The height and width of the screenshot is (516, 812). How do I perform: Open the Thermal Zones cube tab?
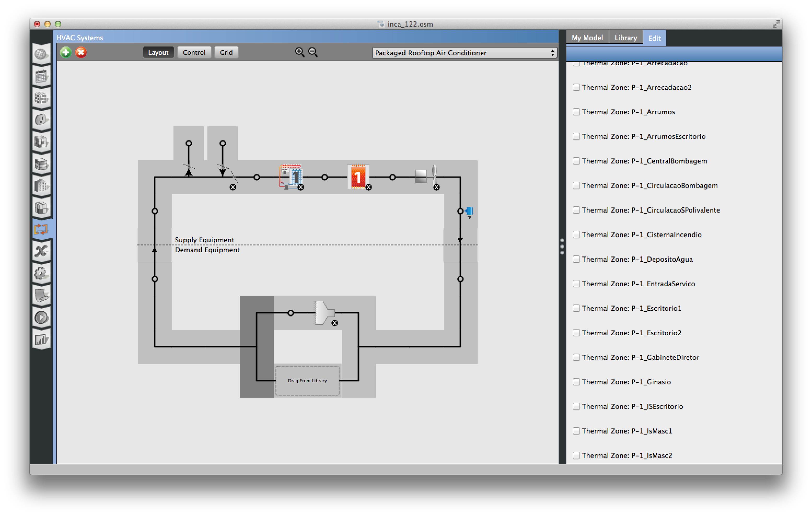[41, 208]
